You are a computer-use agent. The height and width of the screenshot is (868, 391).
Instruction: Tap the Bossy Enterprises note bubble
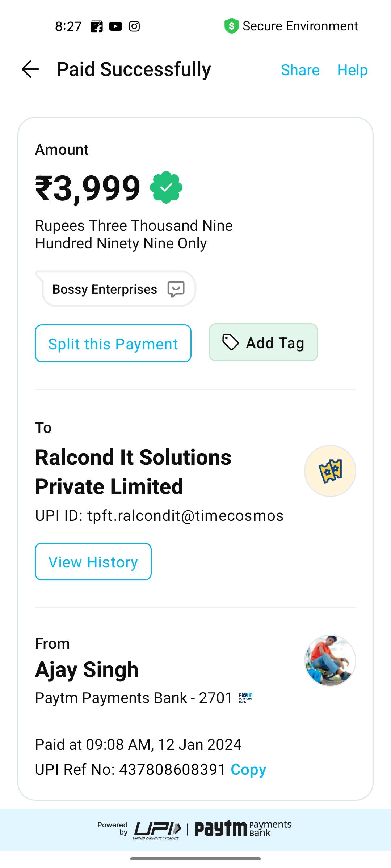(x=105, y=289)
